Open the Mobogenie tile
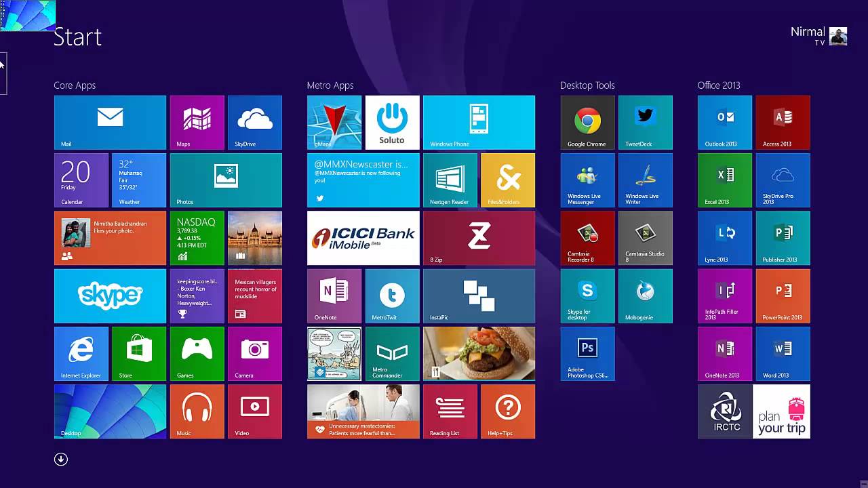 pos(646,296)
